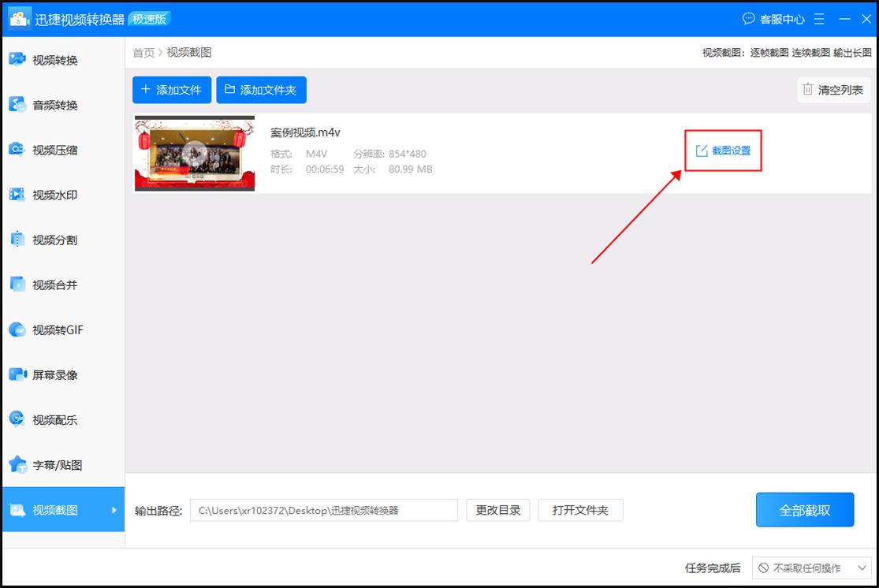The height and width of the screenshot is (588, 879).
Task: Go back via the 首页 breadcrumb
Action: tap(142, 52)
